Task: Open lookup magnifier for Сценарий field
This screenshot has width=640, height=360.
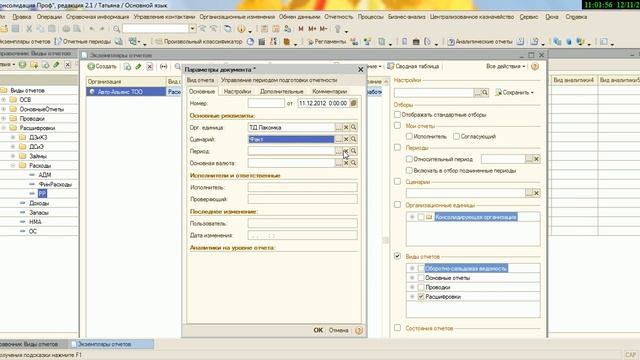Action: [354, 139]
